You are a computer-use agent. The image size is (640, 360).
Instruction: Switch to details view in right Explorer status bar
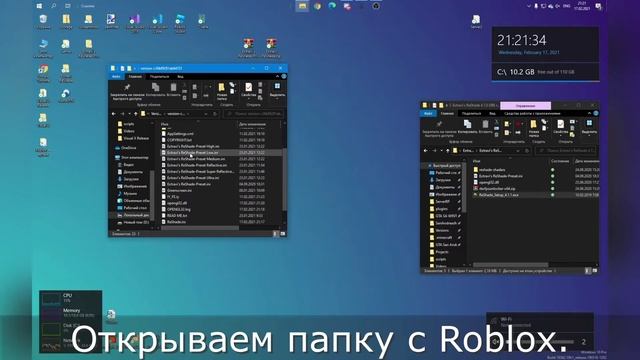point(587,271)
